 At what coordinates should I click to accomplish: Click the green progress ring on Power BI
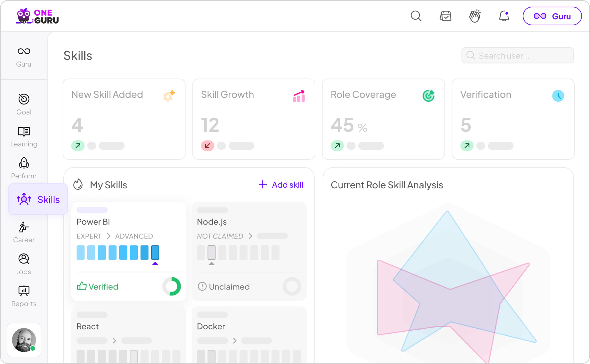(x=172, y=286)
